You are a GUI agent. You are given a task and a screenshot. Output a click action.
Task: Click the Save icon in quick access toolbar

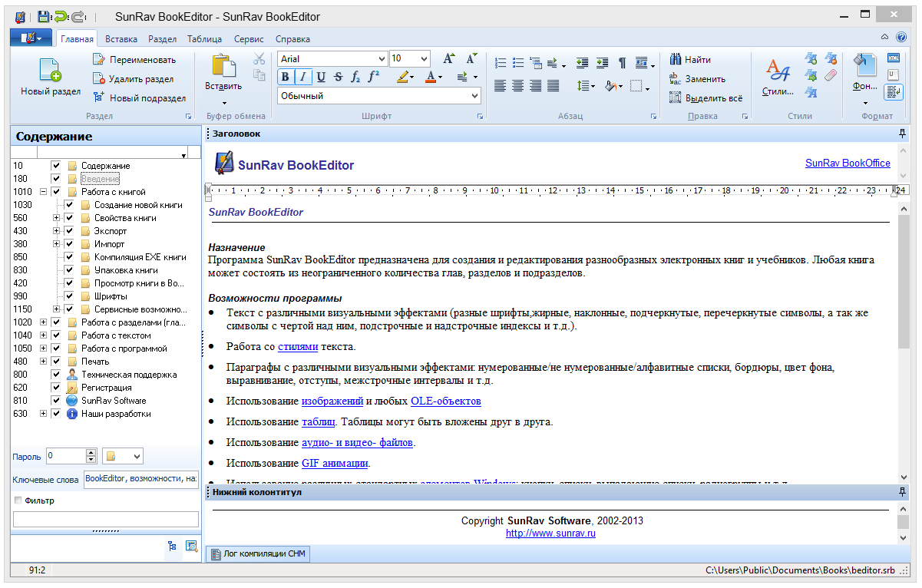pyautogui.click(x=43, y=16)
